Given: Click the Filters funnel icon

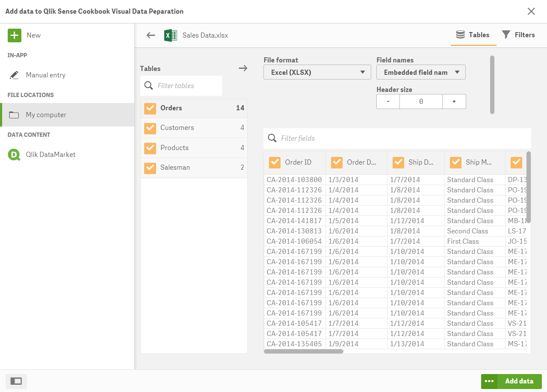Looking at the screenshot, I should coord(506,35).
